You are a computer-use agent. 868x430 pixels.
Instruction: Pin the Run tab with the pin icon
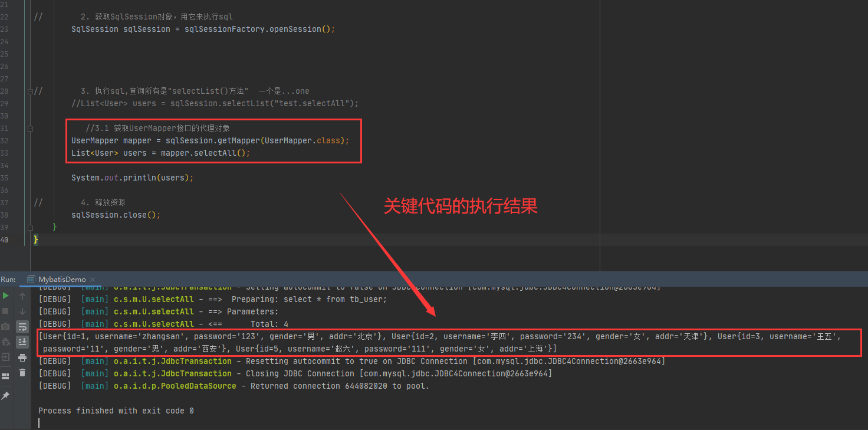[5, 395]
